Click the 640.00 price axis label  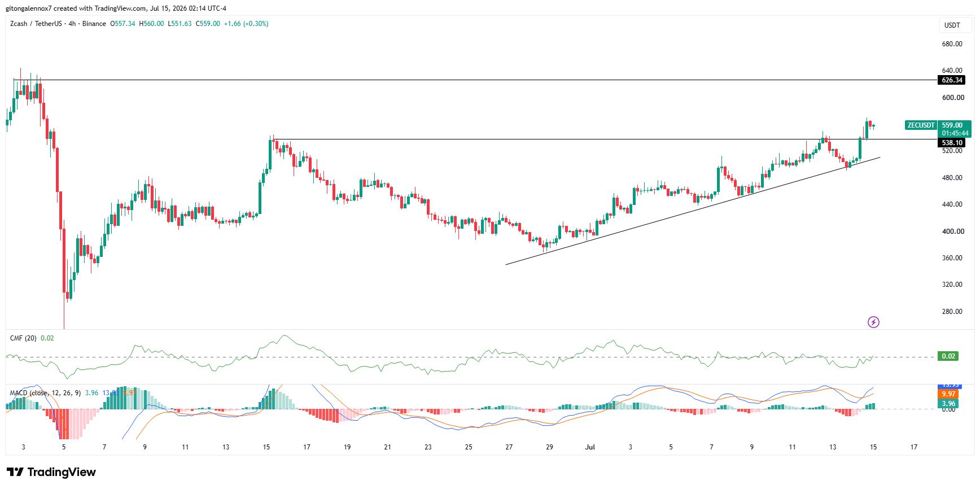(x=952, y=71)
